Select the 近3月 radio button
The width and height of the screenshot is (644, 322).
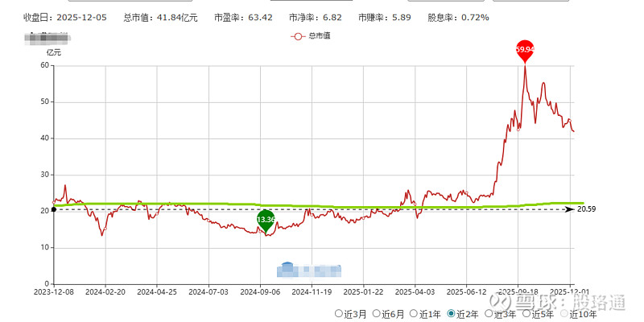click(338, 314)
